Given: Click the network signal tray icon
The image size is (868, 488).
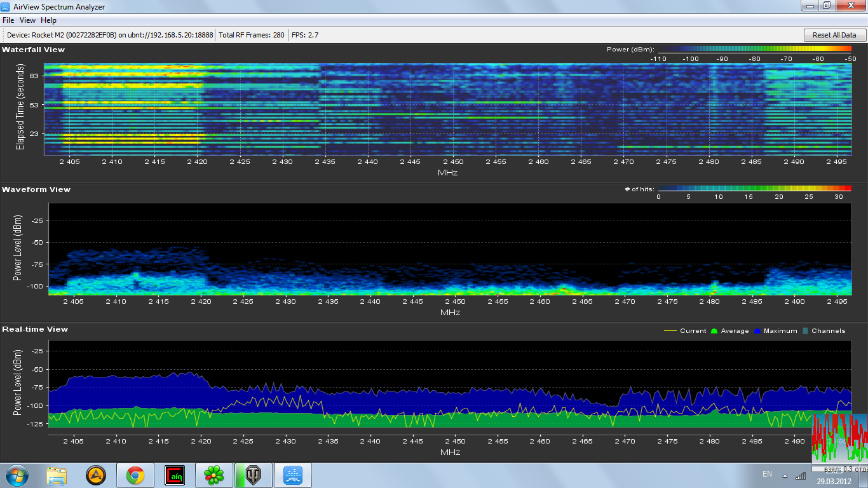Looking at the screenshot, I should point(801,475).
